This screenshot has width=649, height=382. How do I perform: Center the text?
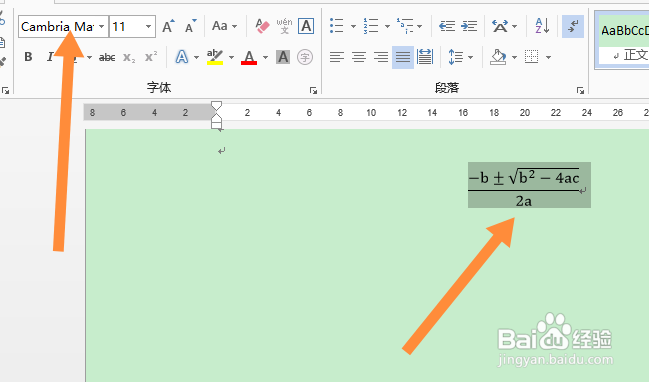(359, 57)
